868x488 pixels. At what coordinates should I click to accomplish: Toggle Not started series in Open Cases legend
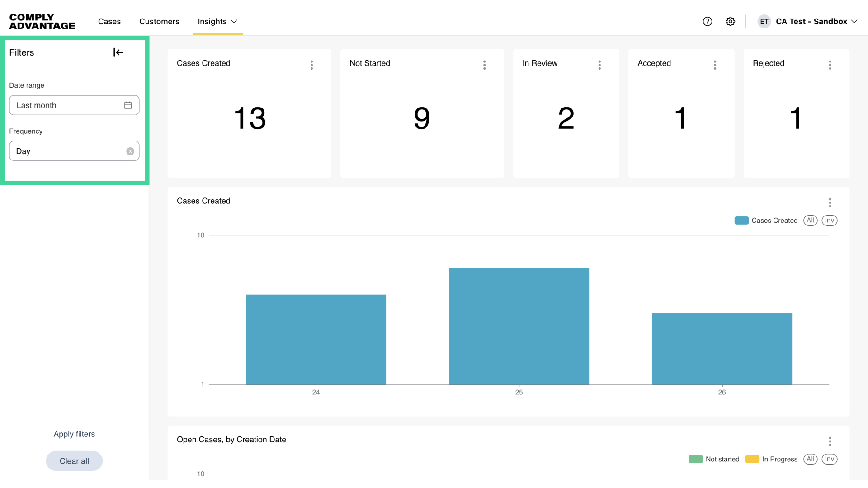[x=714, y=459]
